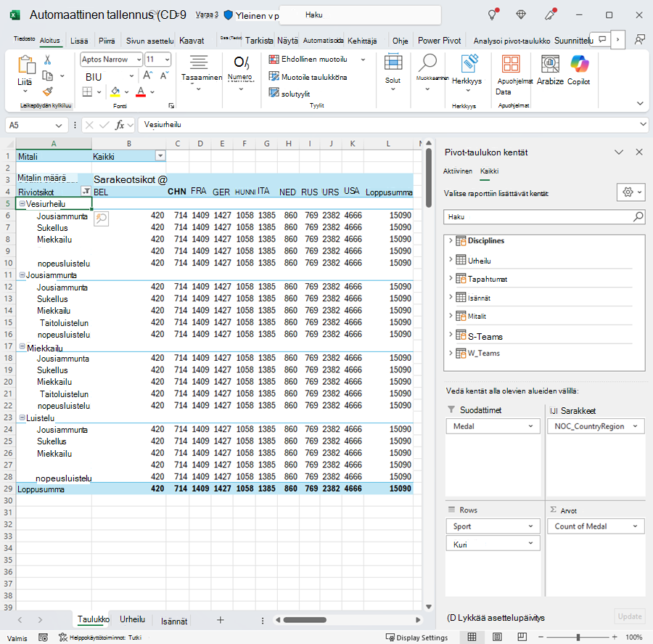
Task: Click the Arabize Data icon
Action: click(x=550, y=64)
